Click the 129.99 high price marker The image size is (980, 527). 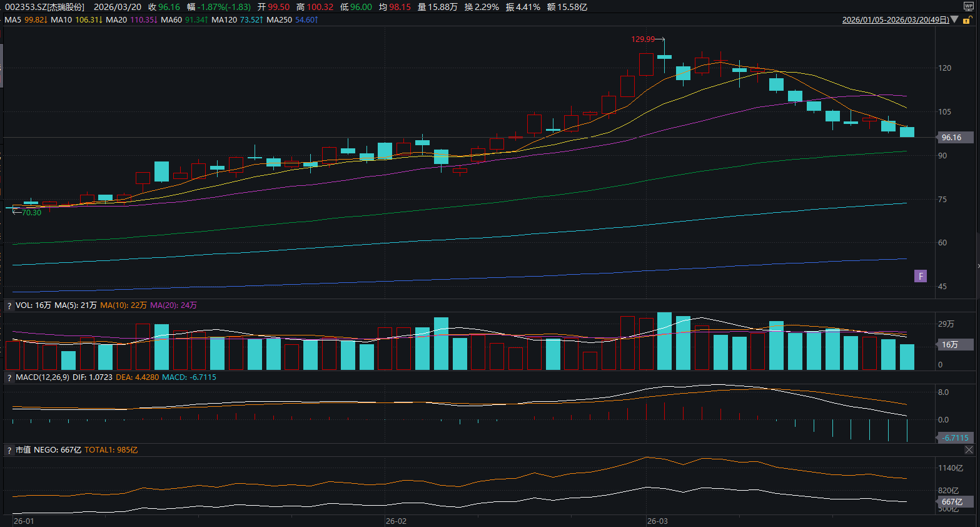[x=643, y=39]
